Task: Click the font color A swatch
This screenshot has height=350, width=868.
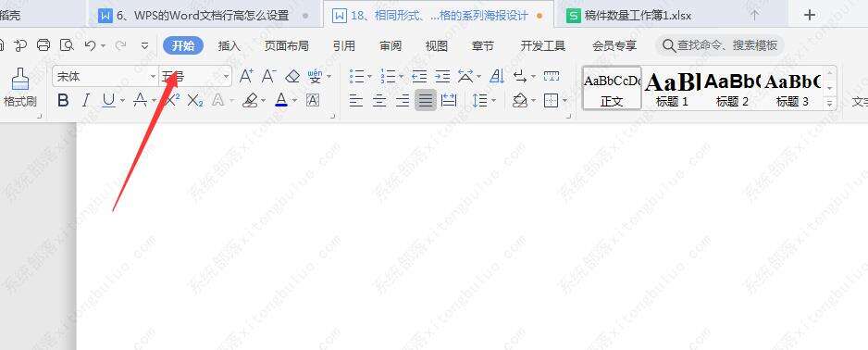Action: (x=281, y=100)
